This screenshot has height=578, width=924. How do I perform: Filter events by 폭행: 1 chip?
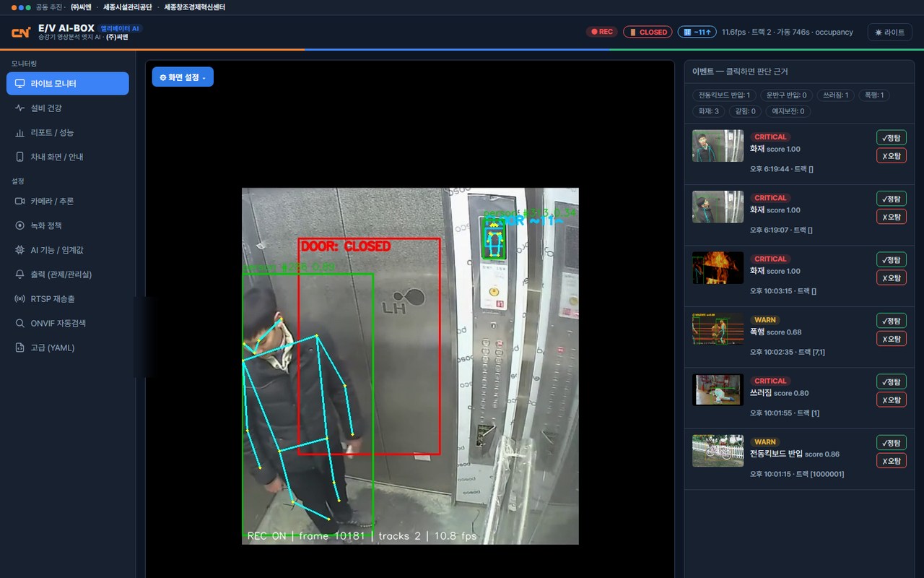pos(873,95)
